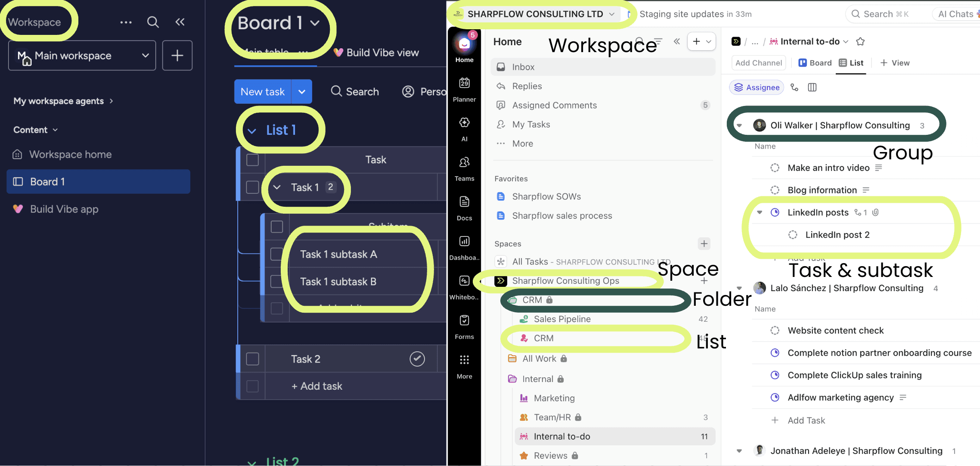Click the plus button beside Main workspace
The height and width of the screenshot is (466, 980).
(x=177, y=56)
